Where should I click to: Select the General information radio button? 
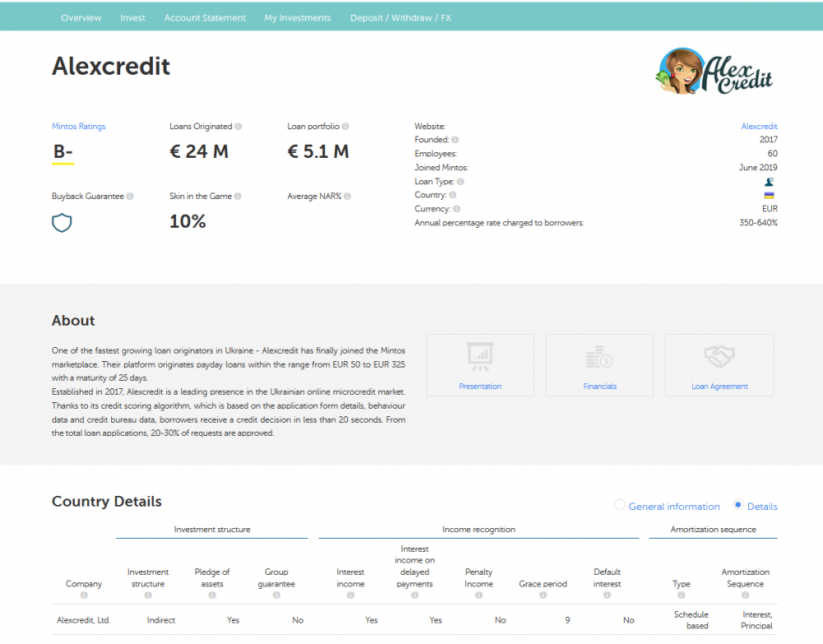tap(620, 505)
